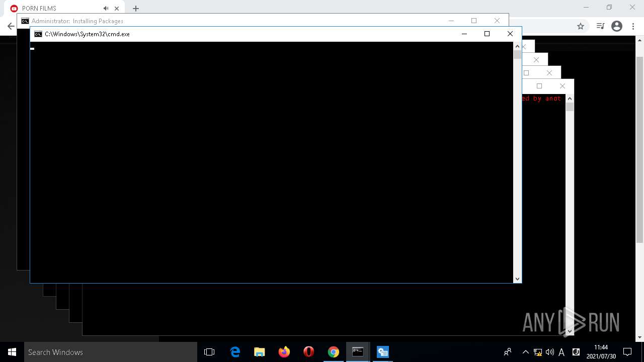The width and height of the screenshot is (644, 362).
Task: Click scroll down arrow in cmd.exe window
Action: (x=517, y=279)
